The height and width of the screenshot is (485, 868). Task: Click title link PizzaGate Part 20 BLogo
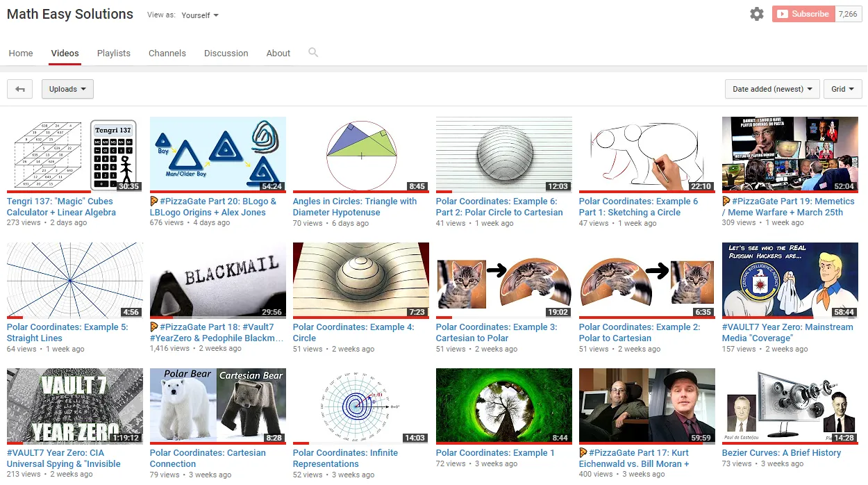(x=213, y=207)
